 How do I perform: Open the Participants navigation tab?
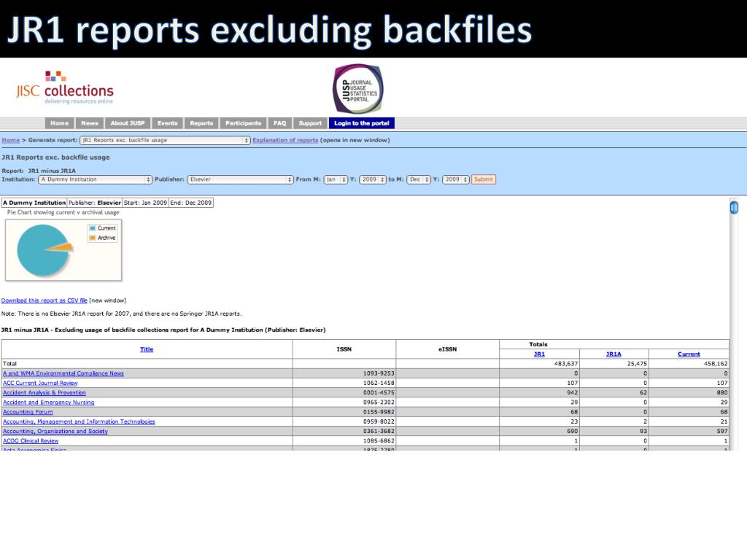pyautogui.click(x=243, y=123)
